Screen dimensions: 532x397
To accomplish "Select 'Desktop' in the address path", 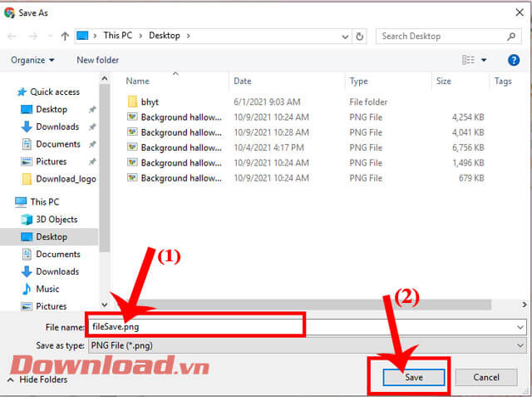I will [x=165, y=35].
